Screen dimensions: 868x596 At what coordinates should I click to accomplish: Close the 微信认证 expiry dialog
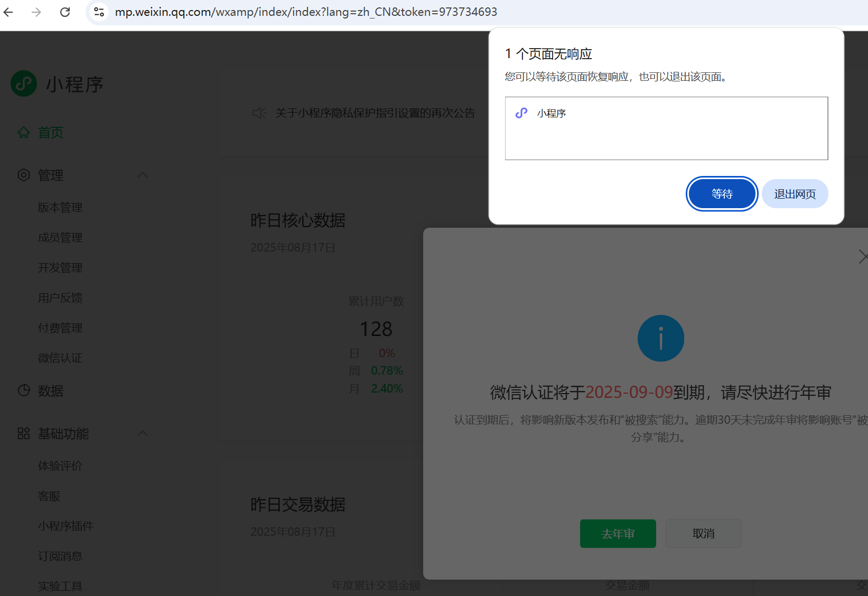pyautogui.click(x=863, y=257)
